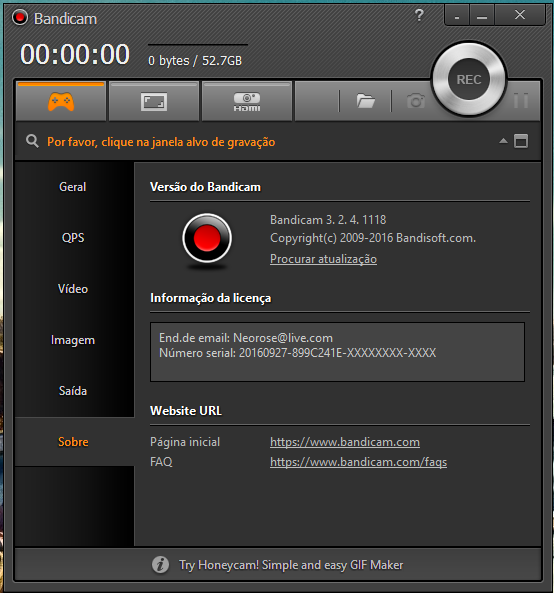The height and width of the screenshot is (593, 554).
Task: Click the 00:00:00 recording timer
Action: click(75, 54)
